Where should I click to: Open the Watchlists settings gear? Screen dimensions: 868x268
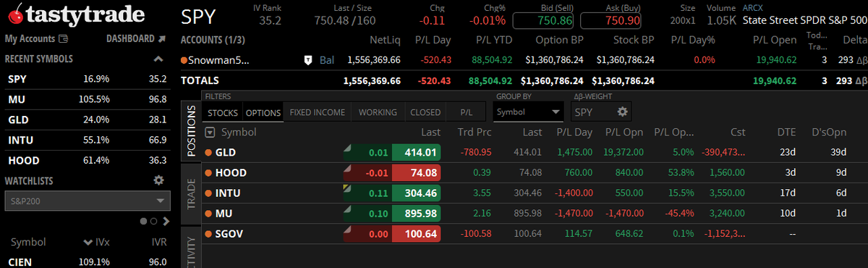tap(159, 180)
